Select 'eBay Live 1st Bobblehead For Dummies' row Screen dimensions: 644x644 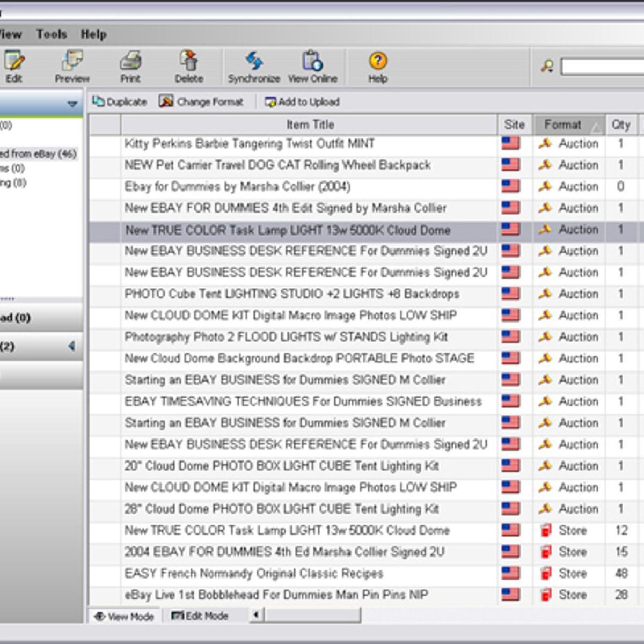point(309,595)
